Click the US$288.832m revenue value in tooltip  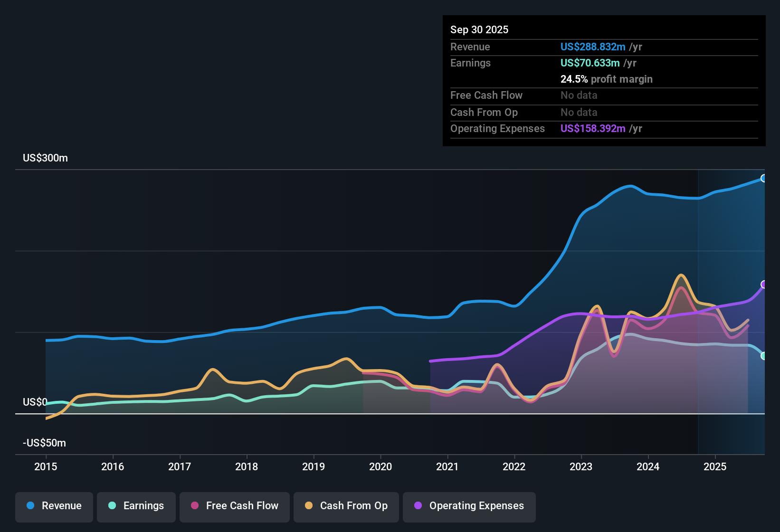pos(593,47)
